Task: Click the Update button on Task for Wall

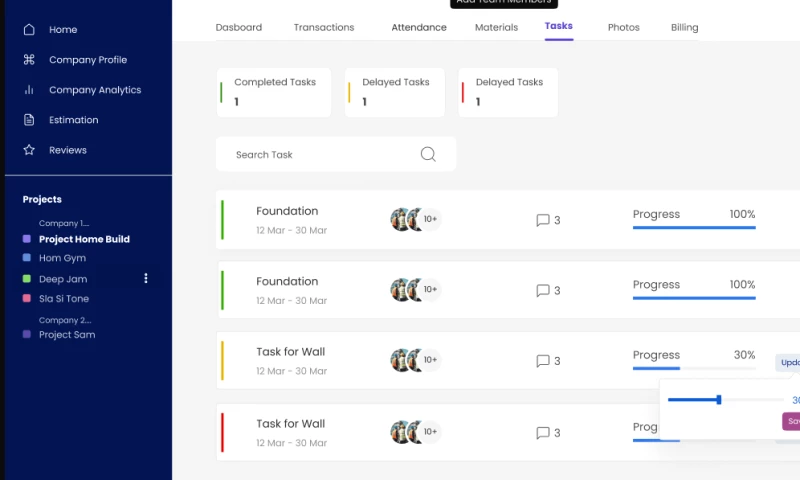Action: 788,362
